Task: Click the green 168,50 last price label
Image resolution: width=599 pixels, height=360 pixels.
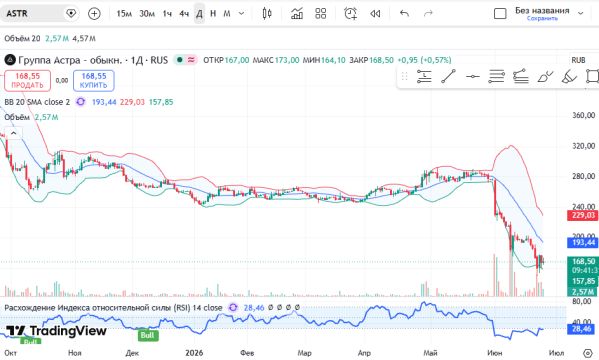Action: (x=583, y=261)
